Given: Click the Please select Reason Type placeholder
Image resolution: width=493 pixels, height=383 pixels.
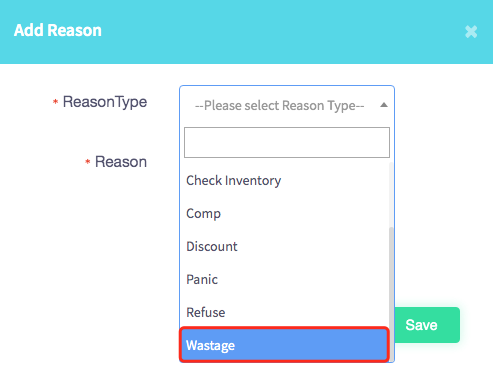Looking at the screenshot, I should (279, 106).
